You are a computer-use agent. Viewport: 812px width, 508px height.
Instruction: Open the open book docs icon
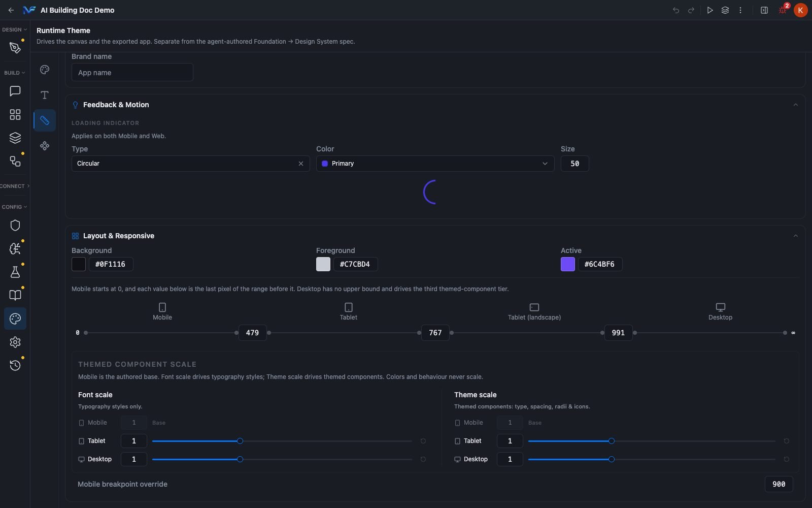pos(15,295)
